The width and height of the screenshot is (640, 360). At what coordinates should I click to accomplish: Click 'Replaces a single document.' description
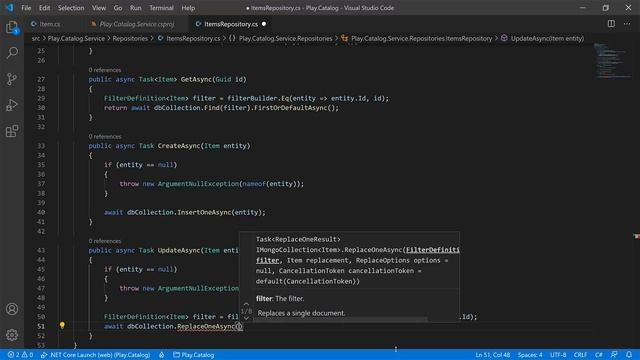[301, 313]
